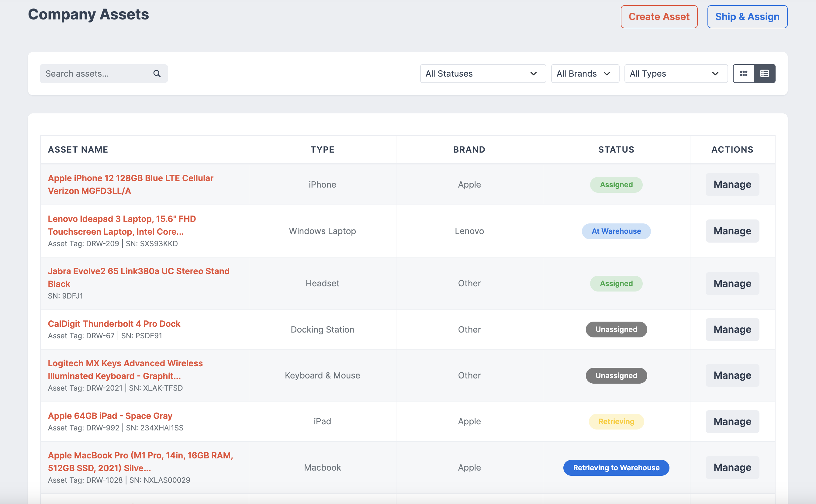Image resolution: width=816 pixels, height=504 pixels.
Task: Click the Ship & Assign button
Action: tap(747, 17)
